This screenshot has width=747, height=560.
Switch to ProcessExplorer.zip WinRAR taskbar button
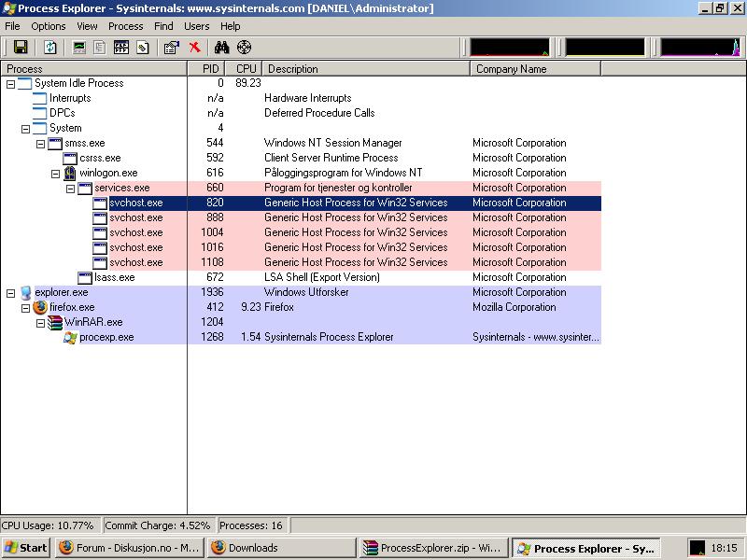(433, 548)
